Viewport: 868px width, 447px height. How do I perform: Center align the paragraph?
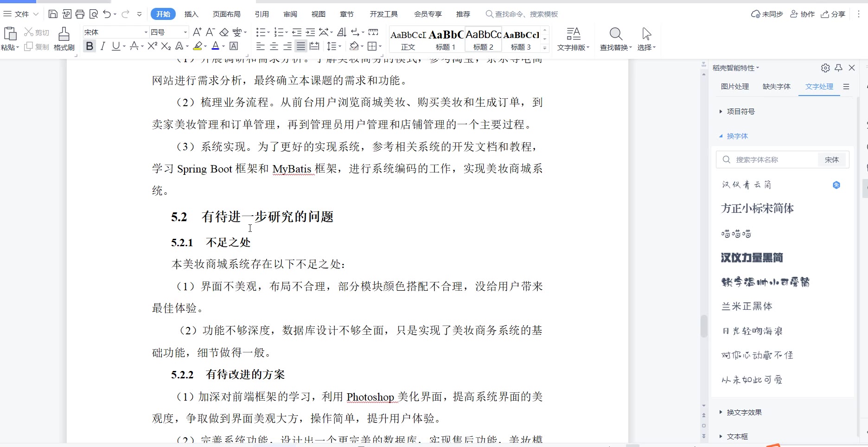click(x=274, y=46)
